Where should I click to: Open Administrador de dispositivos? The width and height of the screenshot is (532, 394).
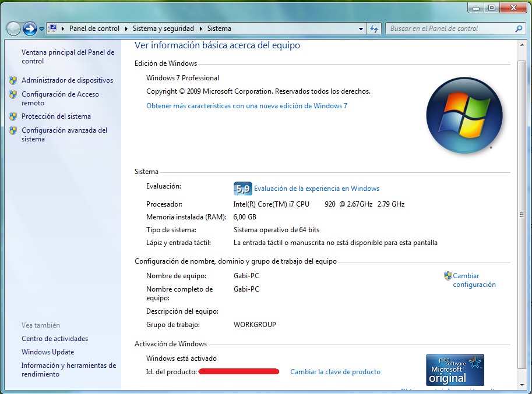(x=67, y=80)
